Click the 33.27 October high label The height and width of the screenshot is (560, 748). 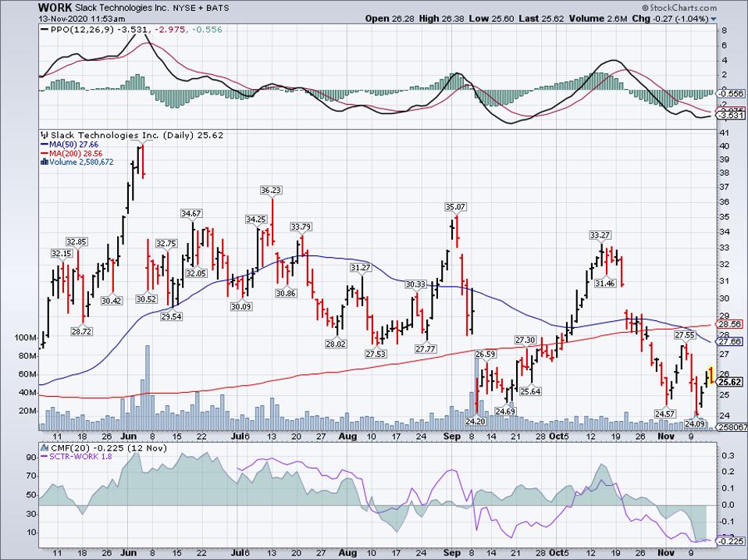click(x=600, y=235)
